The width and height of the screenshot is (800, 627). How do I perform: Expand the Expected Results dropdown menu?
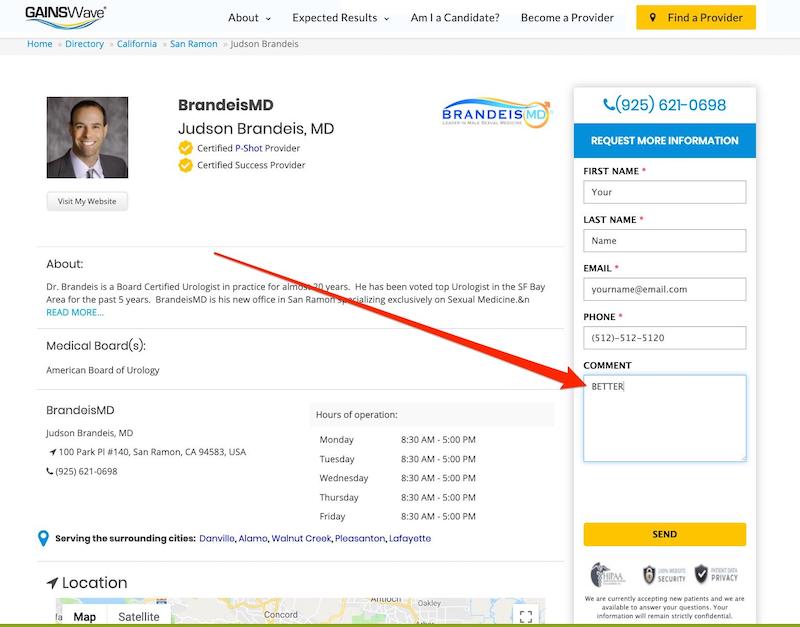(x=341, y=18)
